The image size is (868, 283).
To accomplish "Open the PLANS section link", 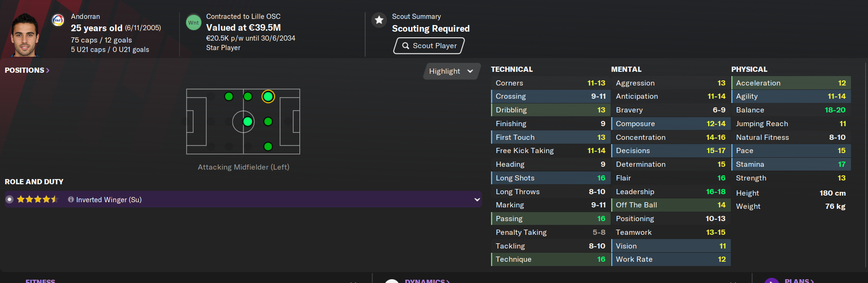I will point(799,281).
